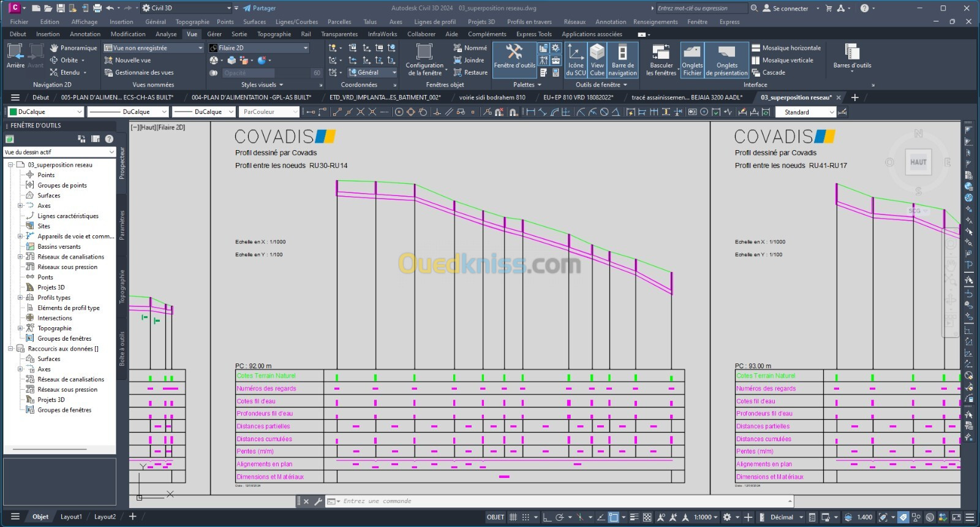Screen dimensions: 980x527
Task: Toggle the View Cube display
Action: click(x=597, y=60)
